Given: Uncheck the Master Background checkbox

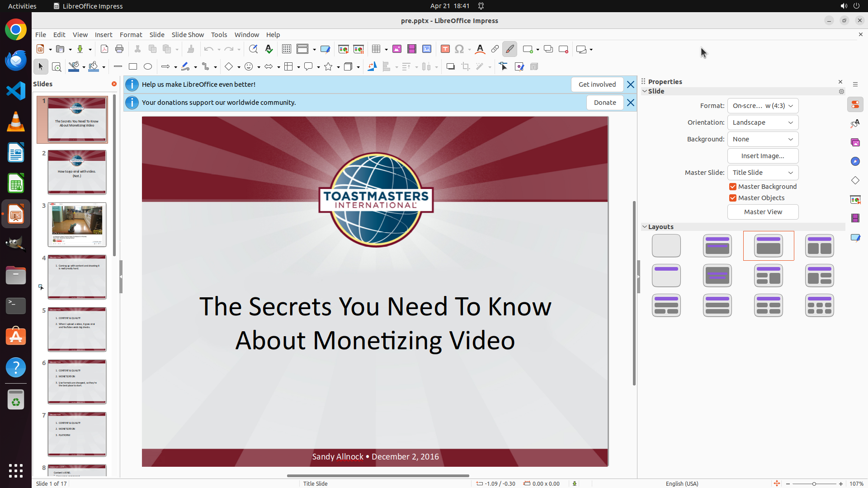Looking at the screenshot, I should (733, 187).
